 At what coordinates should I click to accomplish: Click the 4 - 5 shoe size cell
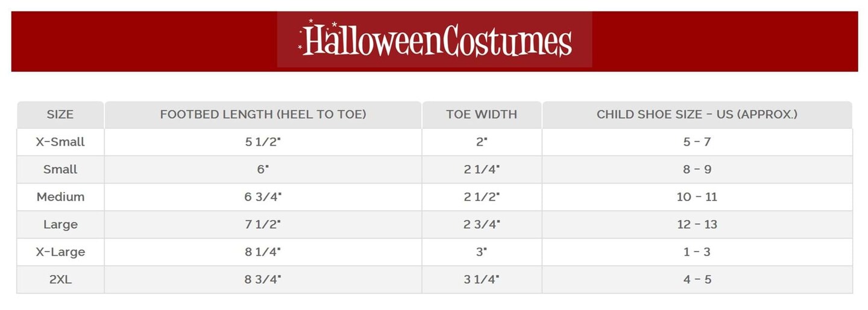coord(697,279)
